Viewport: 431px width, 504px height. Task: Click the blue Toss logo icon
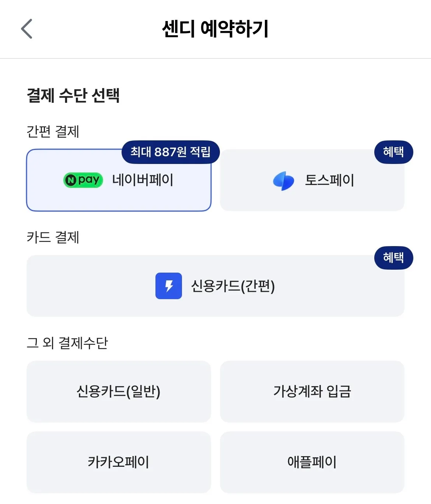pyautogui.click(x=283, y=181)
